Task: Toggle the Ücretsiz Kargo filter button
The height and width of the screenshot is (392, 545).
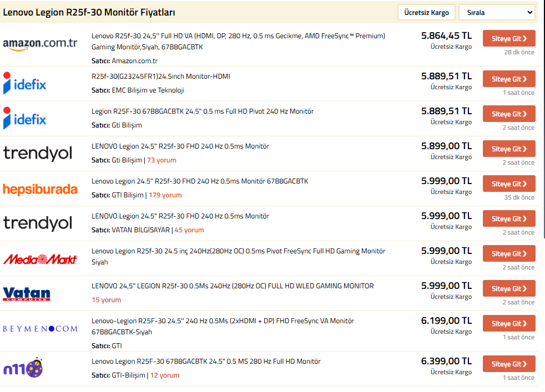Action: [x=426, y=13]
